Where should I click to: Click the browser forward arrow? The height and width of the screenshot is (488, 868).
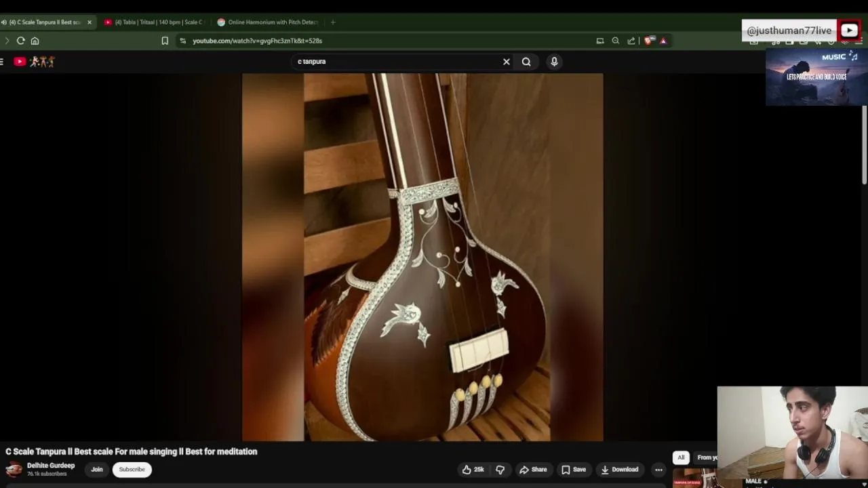[x=7, y=41]
